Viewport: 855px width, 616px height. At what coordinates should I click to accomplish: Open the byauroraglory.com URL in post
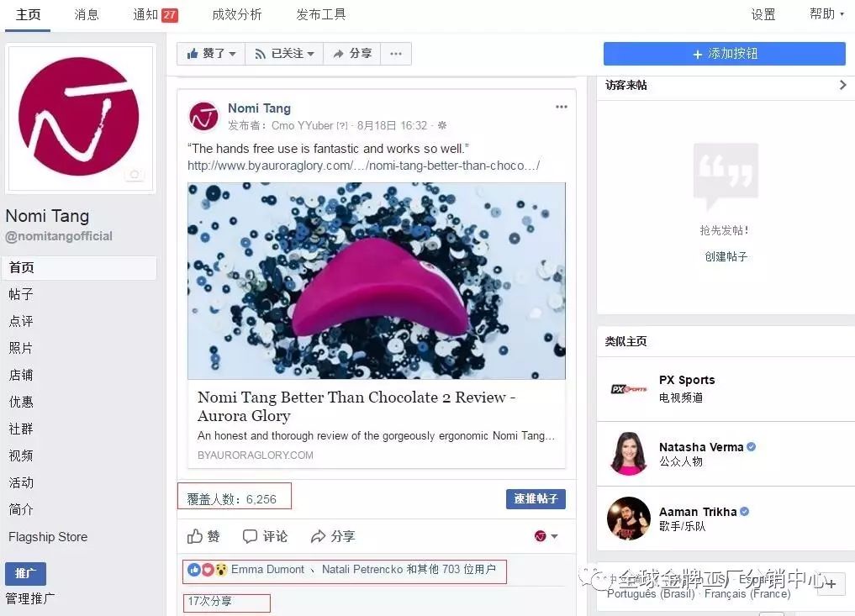point(364,166)
